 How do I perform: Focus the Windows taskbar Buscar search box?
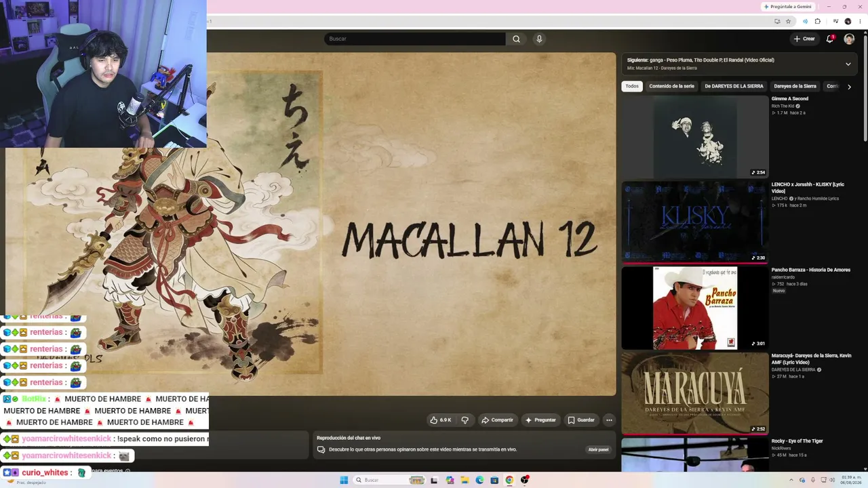(x=389, y=480)
